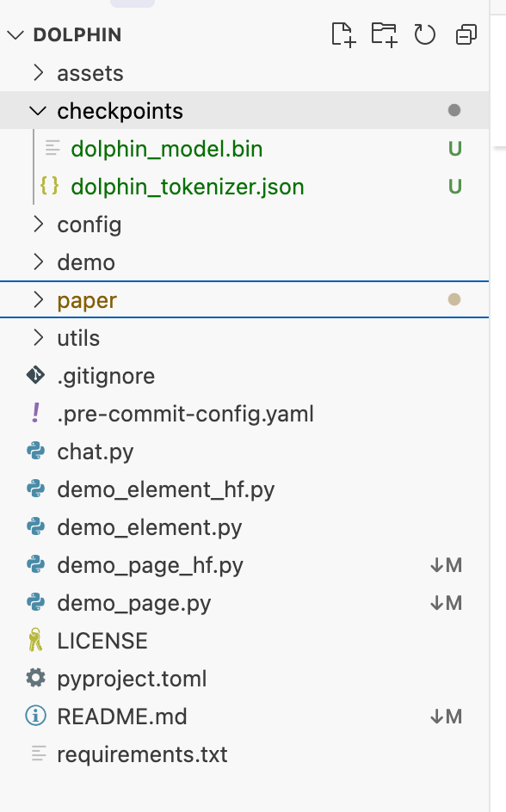Collapse all folders in Explorer
This screenshot has height=812, width=506.
coord(466,35)
